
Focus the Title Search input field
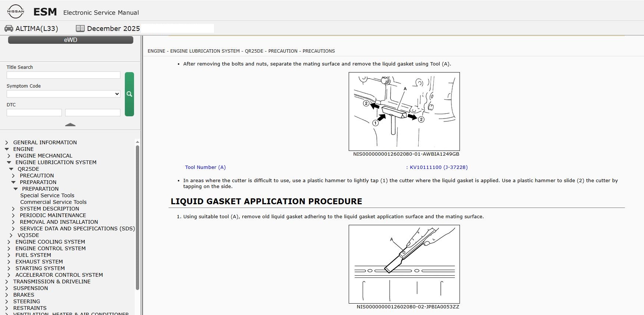coord(63,75)
